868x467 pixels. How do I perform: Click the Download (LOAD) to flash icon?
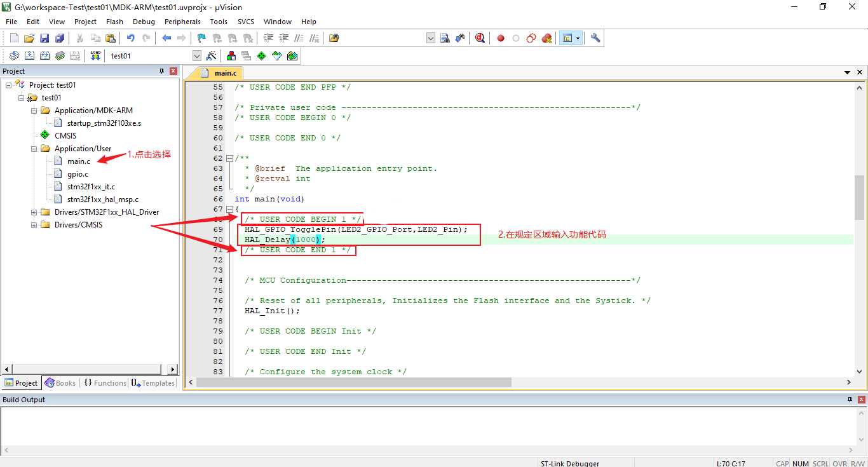tap(95, 56)
